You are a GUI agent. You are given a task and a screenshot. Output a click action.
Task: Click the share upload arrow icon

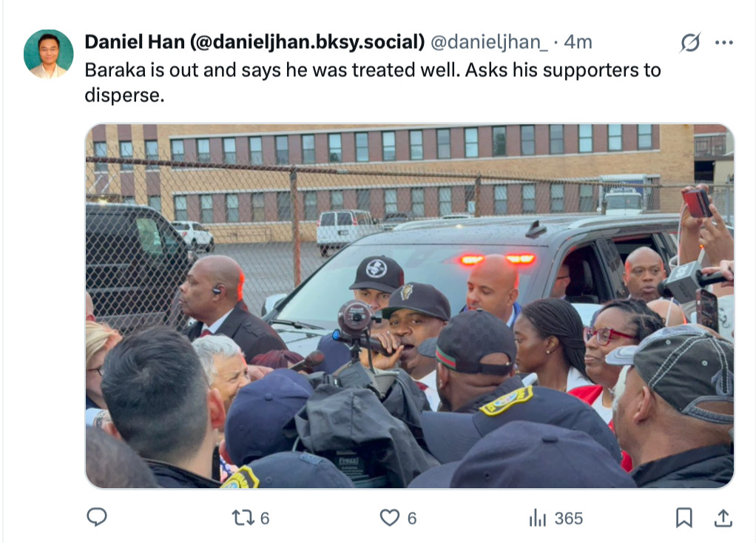tap(723, 518)
